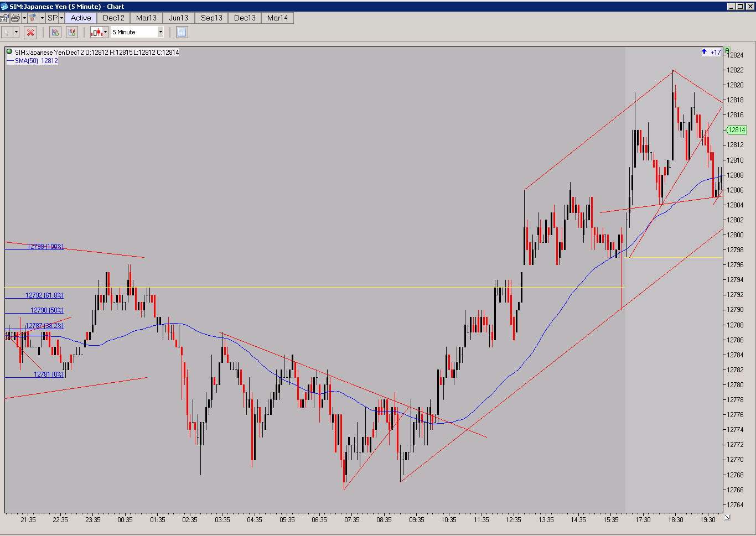Click the window title bar app icon
The image size is (756, 536).
4,7
